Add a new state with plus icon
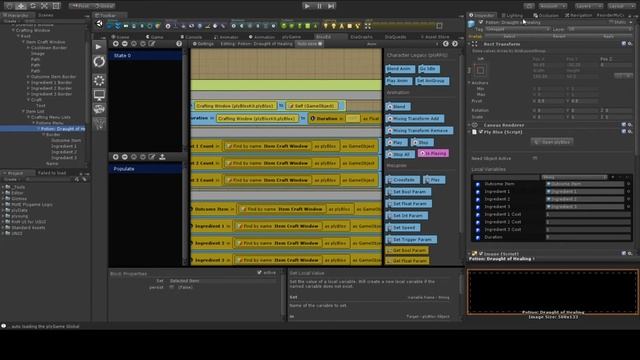The image size is (640, 360). coord(116,44)
